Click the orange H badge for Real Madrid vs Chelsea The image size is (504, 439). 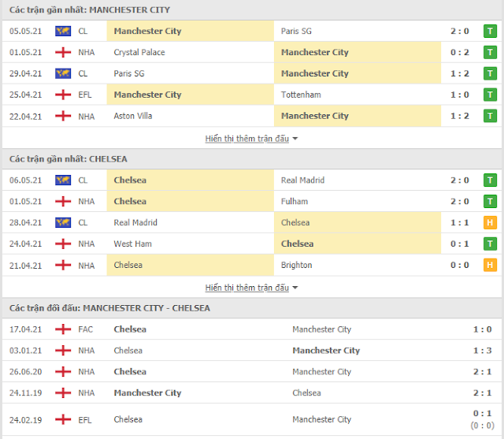pos(490,222)
